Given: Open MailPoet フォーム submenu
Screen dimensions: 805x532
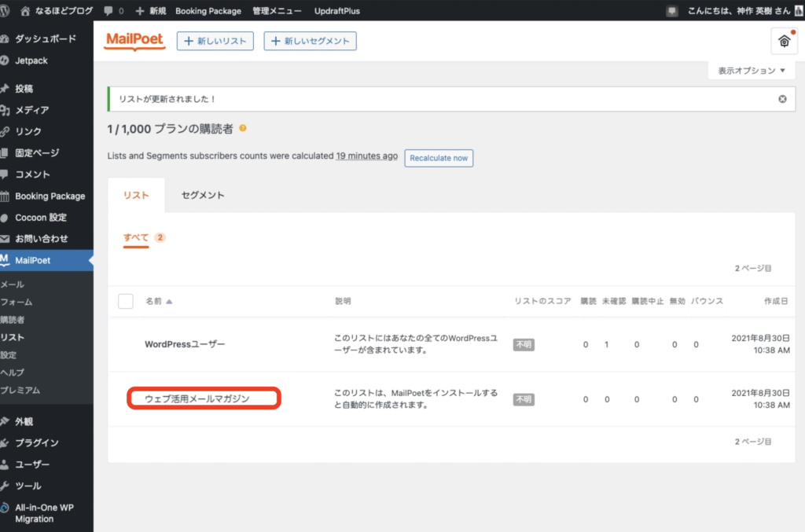Looking at the screenshot, I should click(x=17, y=303).
